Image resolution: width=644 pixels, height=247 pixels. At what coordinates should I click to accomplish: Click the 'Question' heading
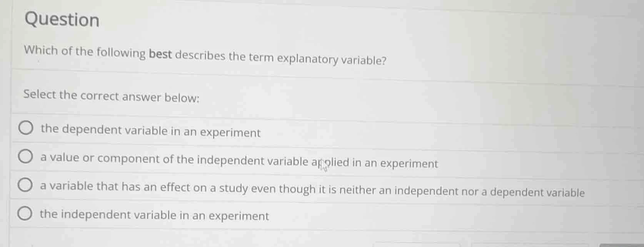[61, 20]
